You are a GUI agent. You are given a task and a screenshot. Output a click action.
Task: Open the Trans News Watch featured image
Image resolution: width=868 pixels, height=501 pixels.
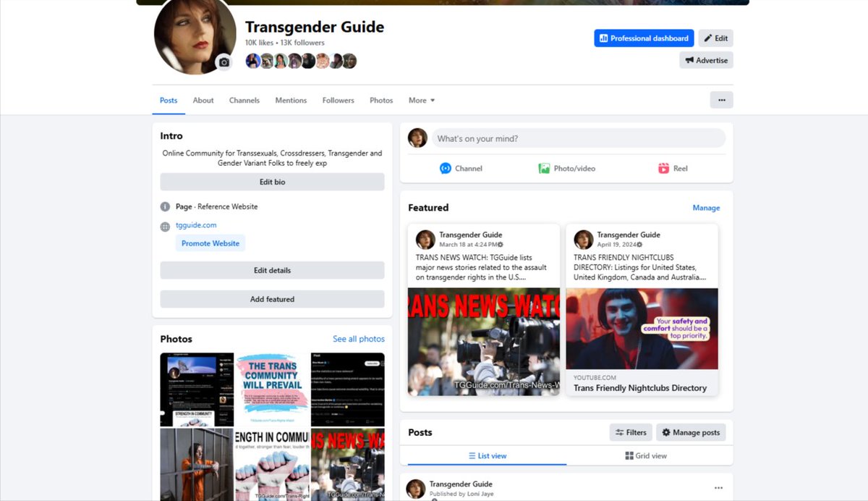[484, 342]
